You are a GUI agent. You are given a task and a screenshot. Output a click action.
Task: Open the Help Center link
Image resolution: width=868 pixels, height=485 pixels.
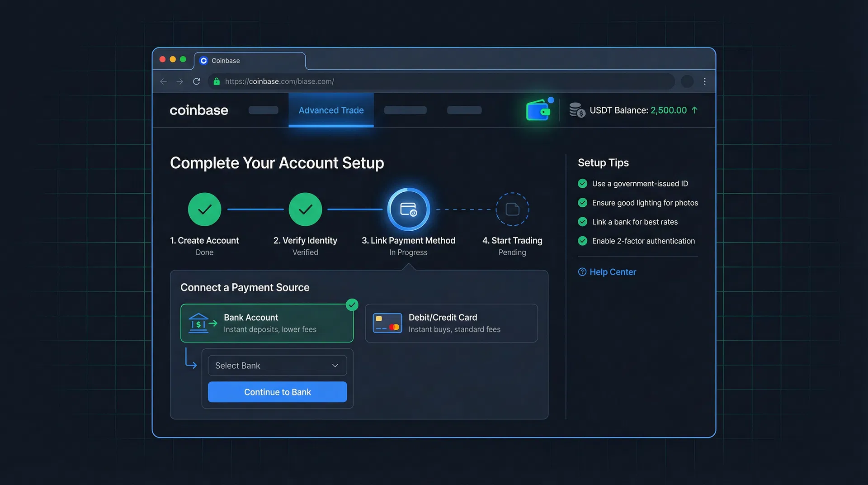click(x=613, y=271)
